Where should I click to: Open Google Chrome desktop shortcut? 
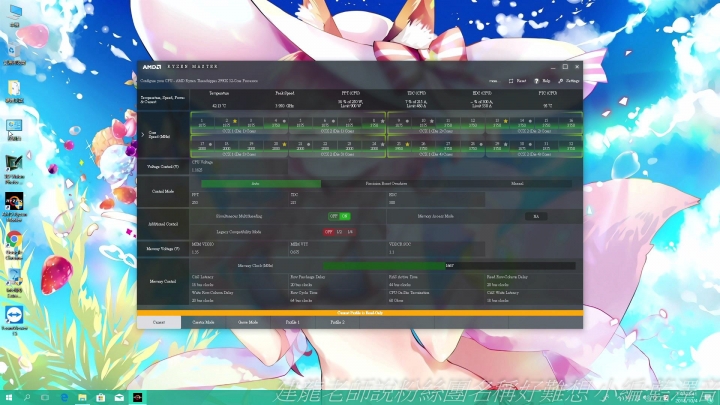point(14,245)
